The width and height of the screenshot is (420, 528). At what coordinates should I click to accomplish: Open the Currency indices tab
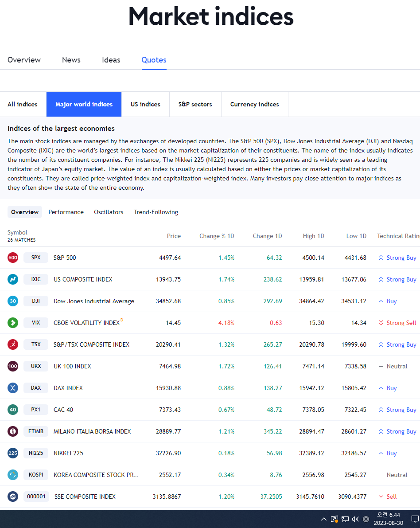[254, 104]
